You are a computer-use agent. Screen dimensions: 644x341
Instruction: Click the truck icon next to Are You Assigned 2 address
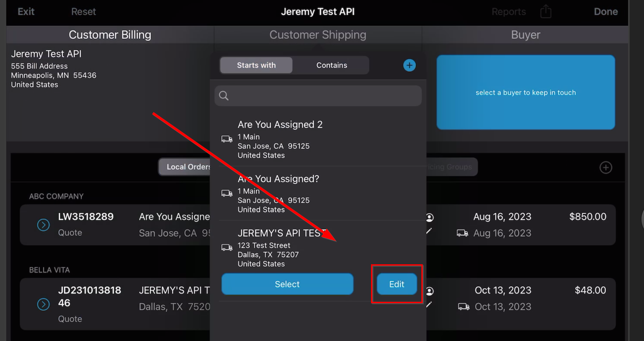tap(226, 139)
